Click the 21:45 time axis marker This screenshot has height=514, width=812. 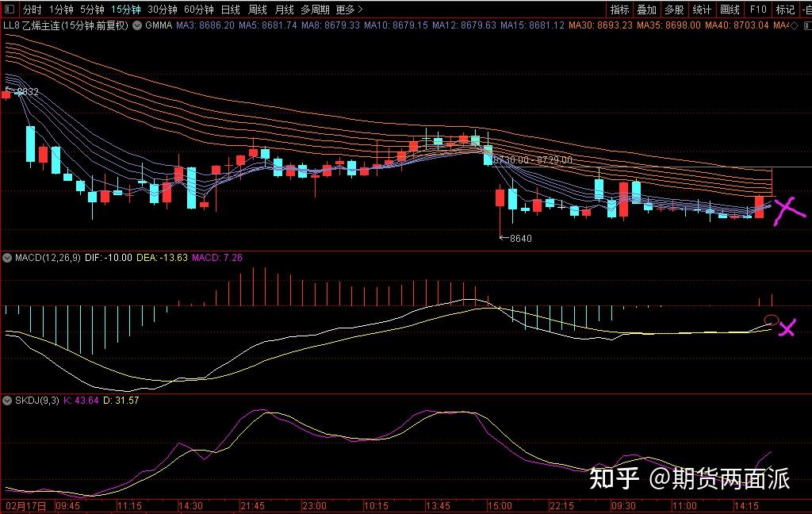(x=252, y=506)
